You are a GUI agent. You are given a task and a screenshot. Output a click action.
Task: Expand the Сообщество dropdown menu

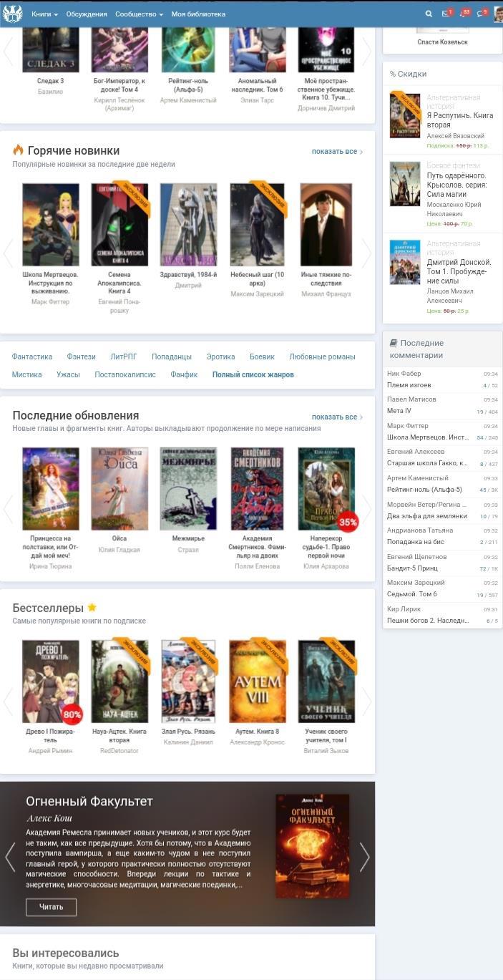tap(139, 14)
